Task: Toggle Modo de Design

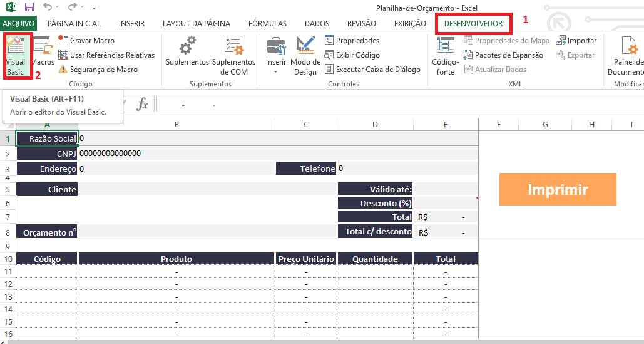Action: click(305, 55)
